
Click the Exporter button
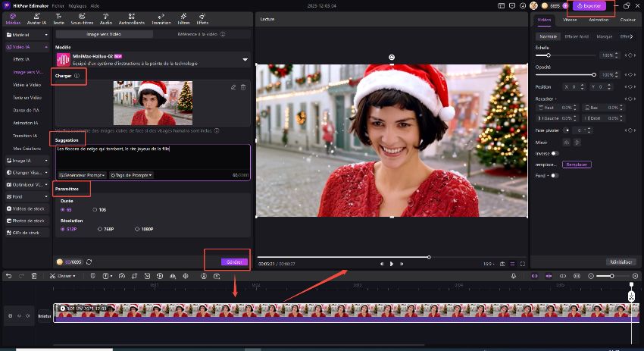click(589, 6)
